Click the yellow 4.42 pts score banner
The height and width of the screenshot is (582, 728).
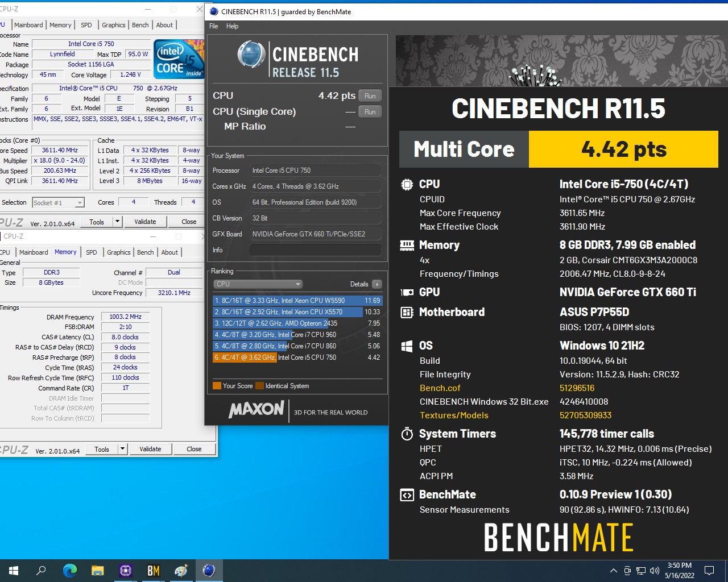pyautogui.click(x=623, y=149)
